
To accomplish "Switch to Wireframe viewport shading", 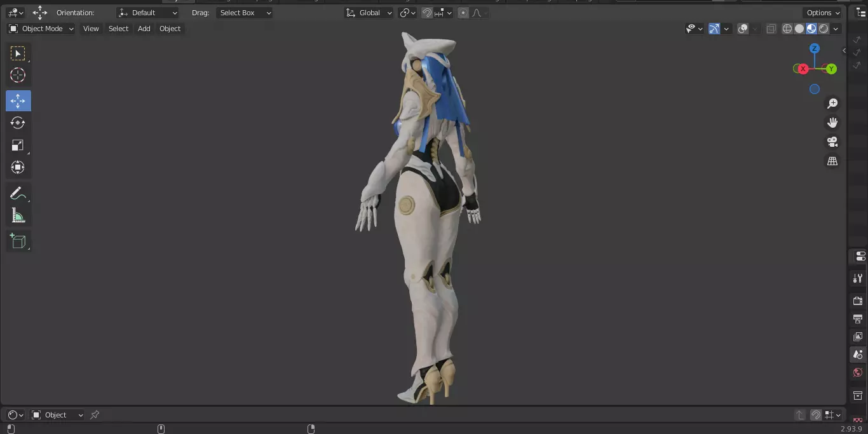I will point(787,29).
